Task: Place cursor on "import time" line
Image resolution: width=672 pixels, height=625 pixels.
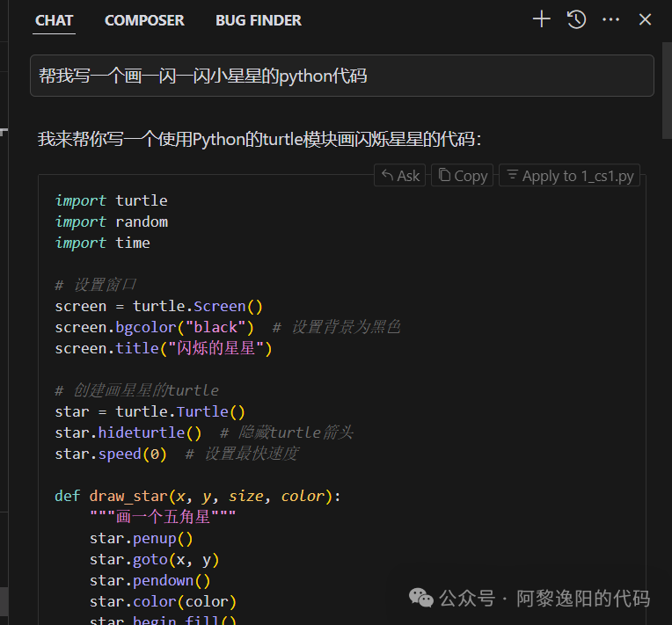Action: [x=103, y=243]
